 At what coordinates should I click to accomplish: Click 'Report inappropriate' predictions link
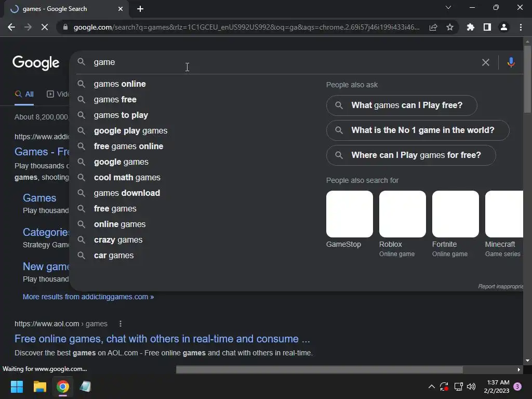pos(501,287)
